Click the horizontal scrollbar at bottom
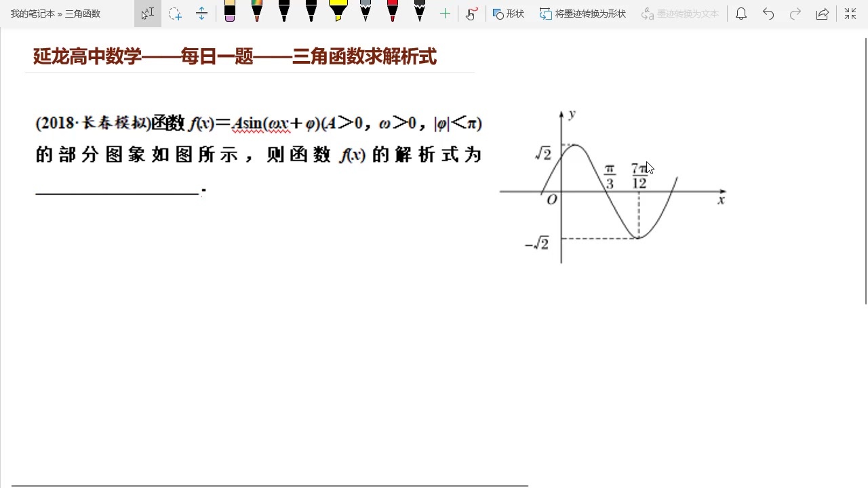This screenshot has height=488, width=868. coord(270,485)
